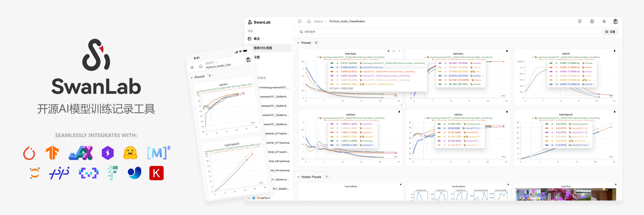644x215 pixels.
Task: Open hamburger menu in mobile preview
Action: [x=192, y=68]
